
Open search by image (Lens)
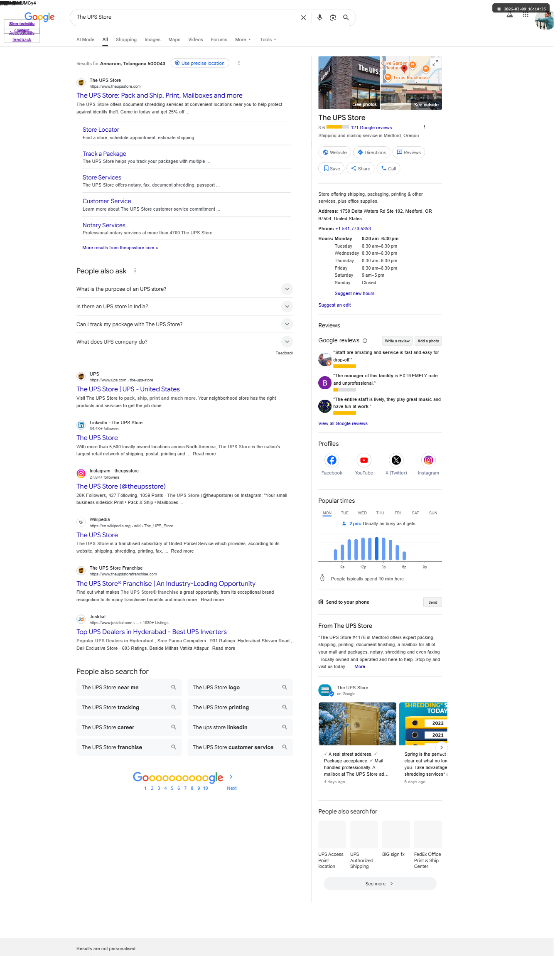333,17
